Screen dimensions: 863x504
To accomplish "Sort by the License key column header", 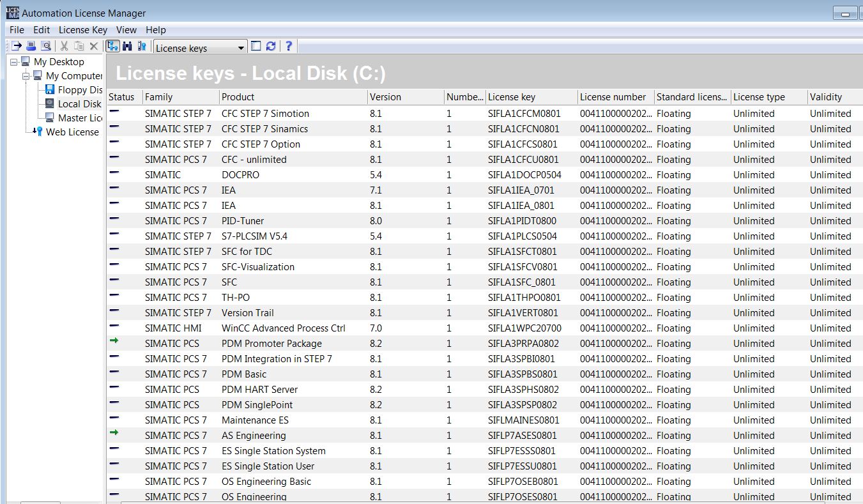I will click(531, 97).
